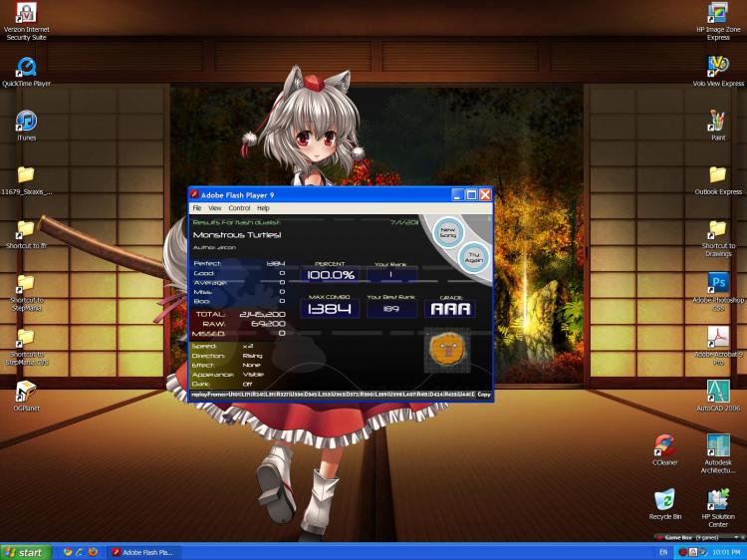Select Shortcut to StepMania CVS folder
The image size is (747, 560).
[26, 348]
